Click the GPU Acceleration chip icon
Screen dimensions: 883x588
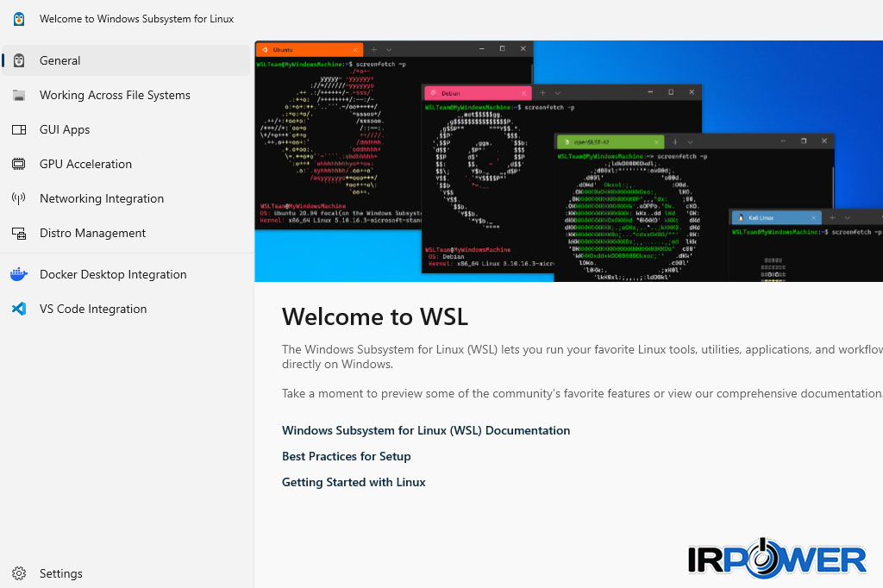click(x=19, y=164)
